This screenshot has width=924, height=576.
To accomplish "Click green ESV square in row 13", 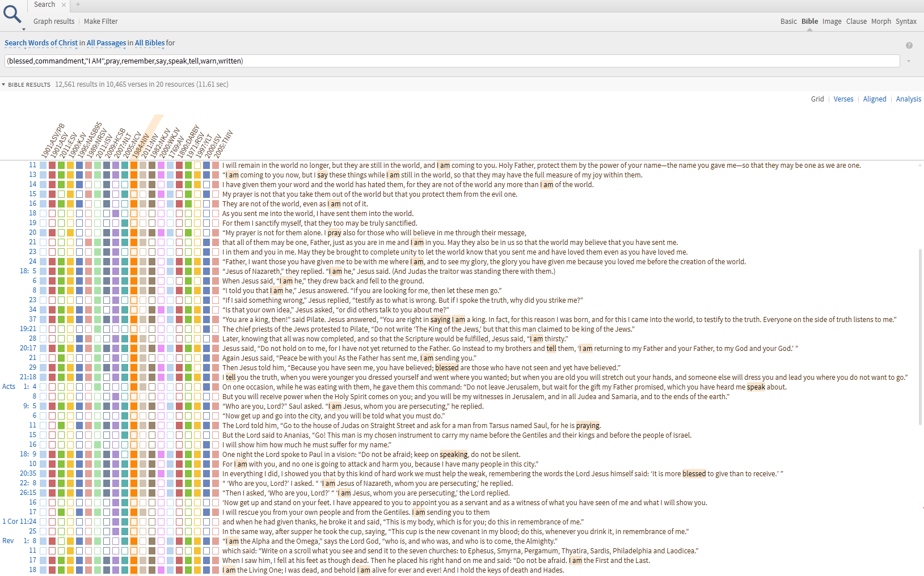I will click(61, 175).
